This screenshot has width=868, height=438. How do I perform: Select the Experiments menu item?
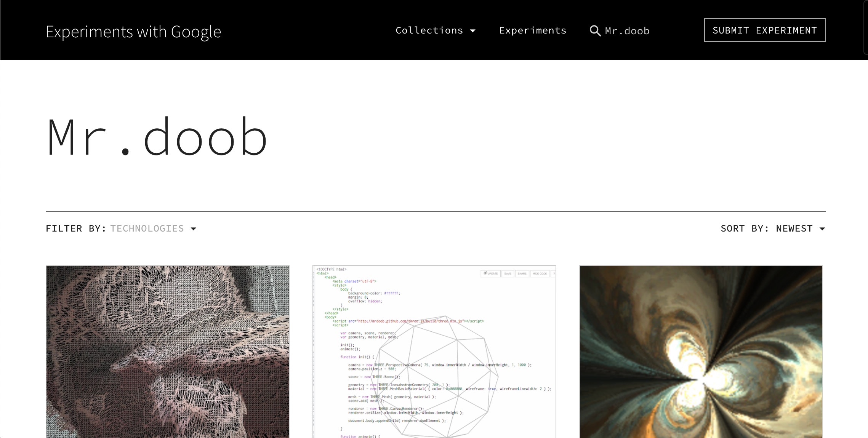(x=532, y=30)
